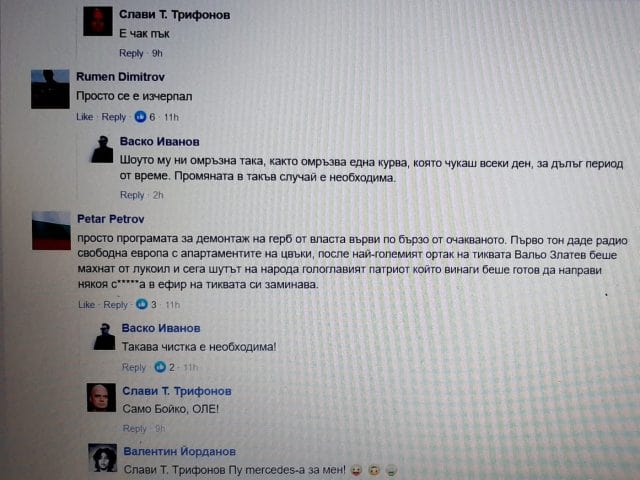640x480 pixels.
Task: Like Petar Petrov's comment
Action: click(x=87, y=305)
